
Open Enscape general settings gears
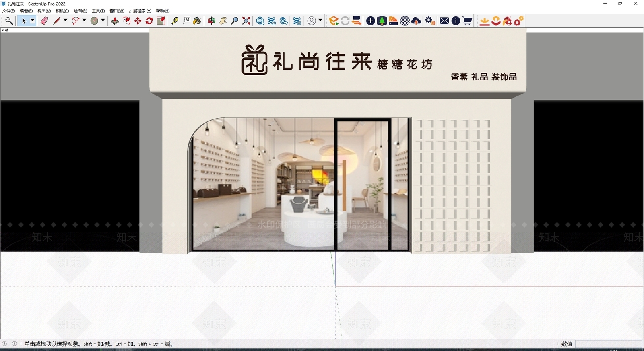pos(430,21)
